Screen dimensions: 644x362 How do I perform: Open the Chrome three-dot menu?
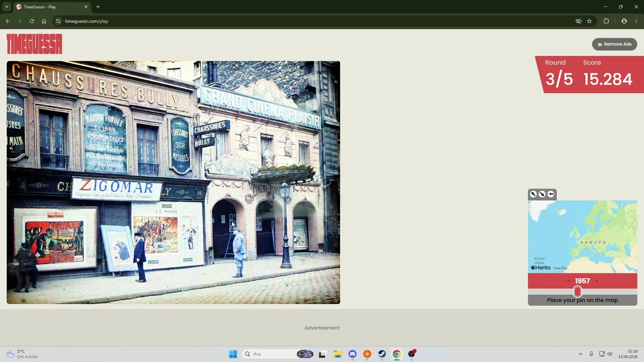[636, 21]
